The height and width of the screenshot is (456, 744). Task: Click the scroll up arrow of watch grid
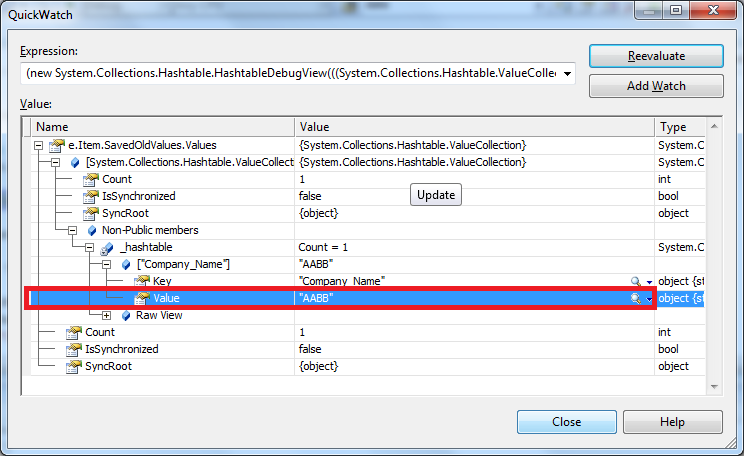coord(714,126)
